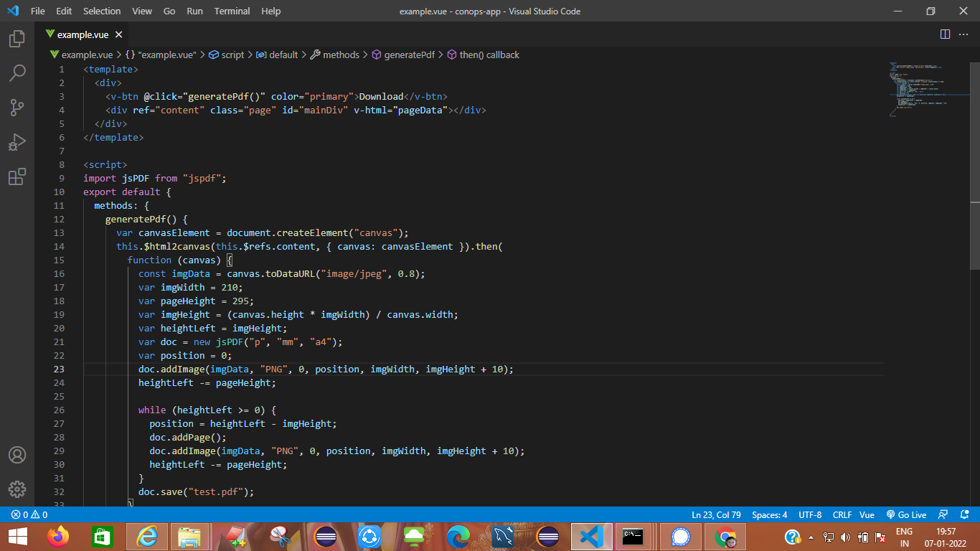The height and width of the screenshot is (551, 980).
Task: Change line endings via the CRLF button
Action: 842,514
